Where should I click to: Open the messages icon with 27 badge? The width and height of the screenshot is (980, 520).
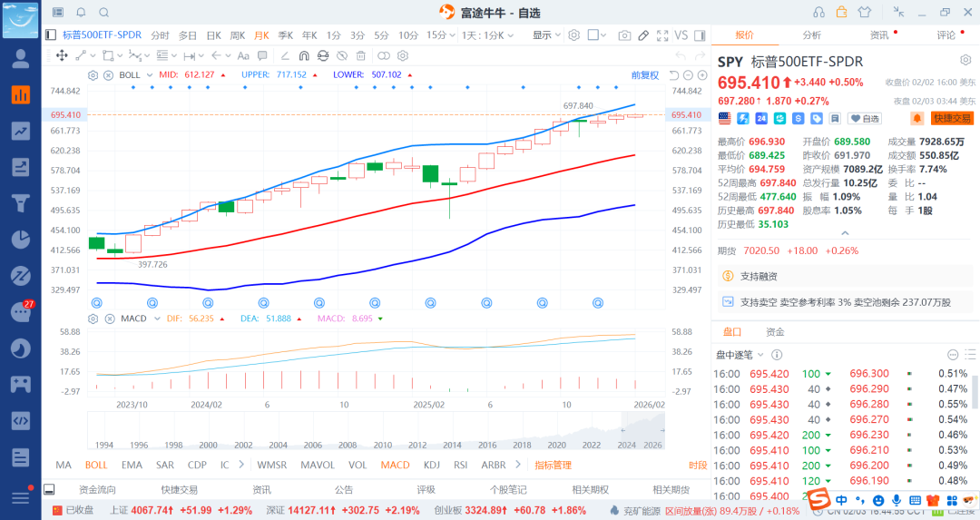point(21,312)
